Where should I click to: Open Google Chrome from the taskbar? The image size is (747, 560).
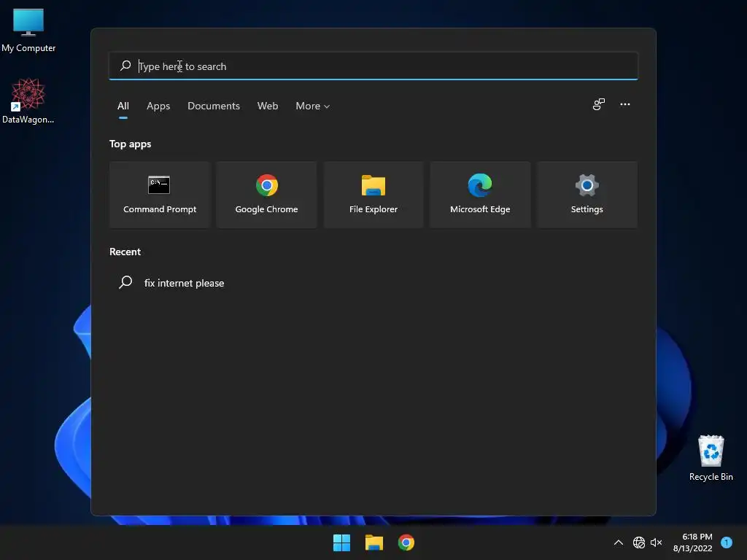coord(406,542)
